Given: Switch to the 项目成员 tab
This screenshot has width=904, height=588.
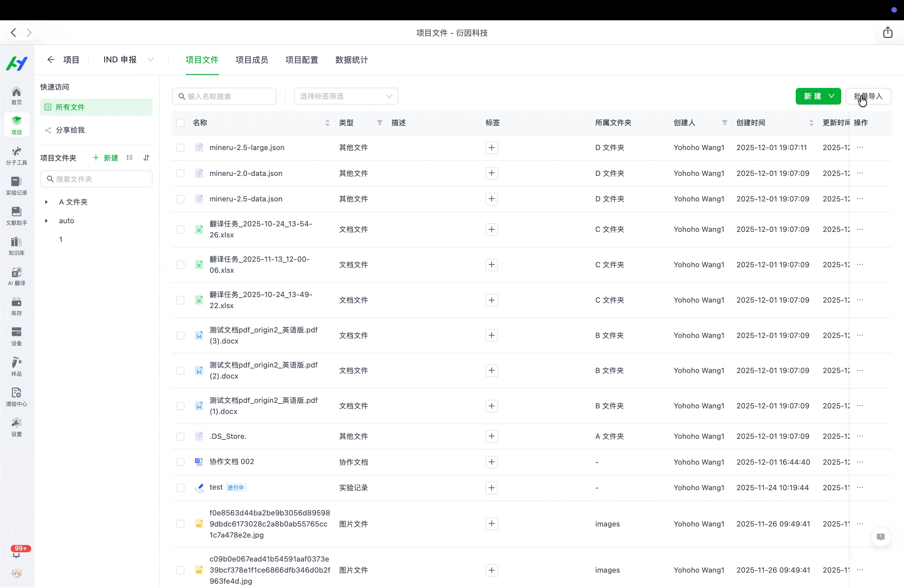Looking at the screenshot, I should pos(252,60).
